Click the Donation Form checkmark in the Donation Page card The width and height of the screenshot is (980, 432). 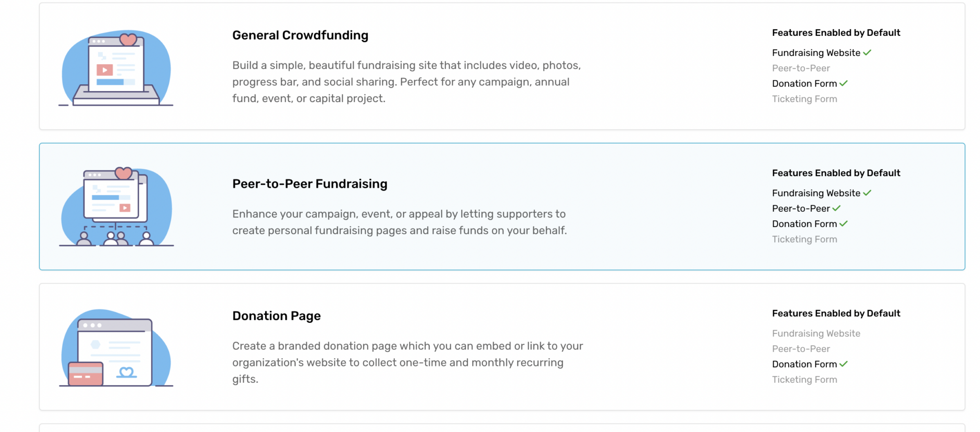point(843,364)
